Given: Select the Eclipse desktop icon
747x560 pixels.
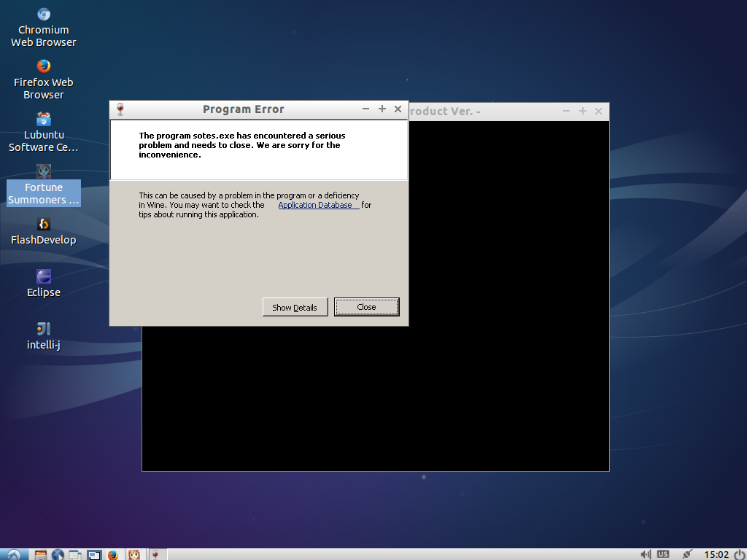Looking at the screenshot, I should (x=43, y=284).
